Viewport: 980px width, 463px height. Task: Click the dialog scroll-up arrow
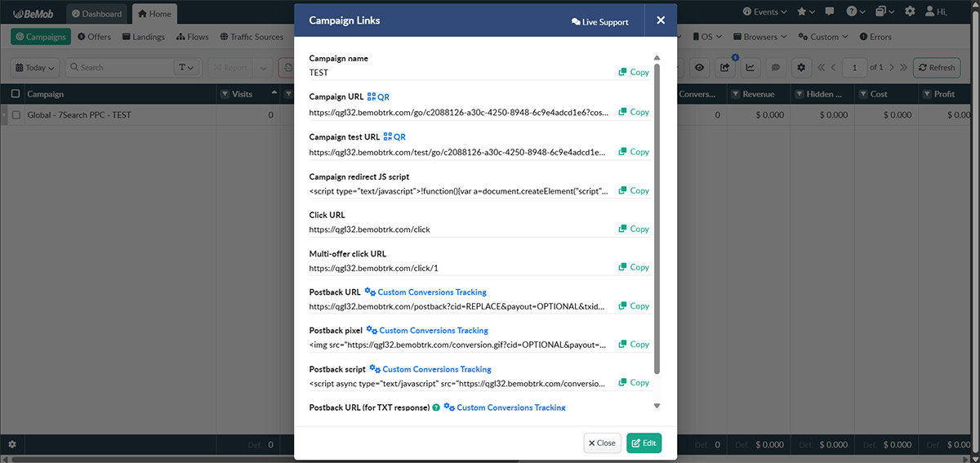657,58
